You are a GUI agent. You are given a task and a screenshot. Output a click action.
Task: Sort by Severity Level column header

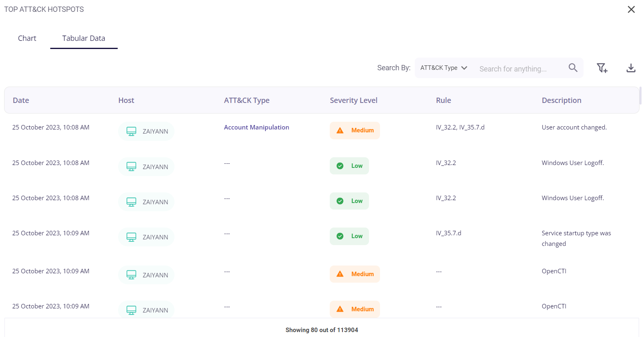[353, 100]
